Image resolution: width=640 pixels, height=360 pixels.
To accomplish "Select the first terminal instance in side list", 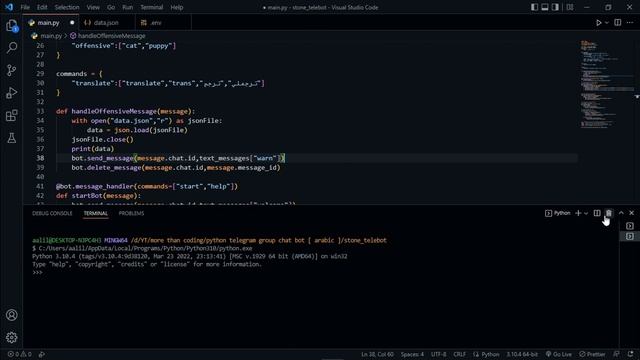I will click(630, 226).
